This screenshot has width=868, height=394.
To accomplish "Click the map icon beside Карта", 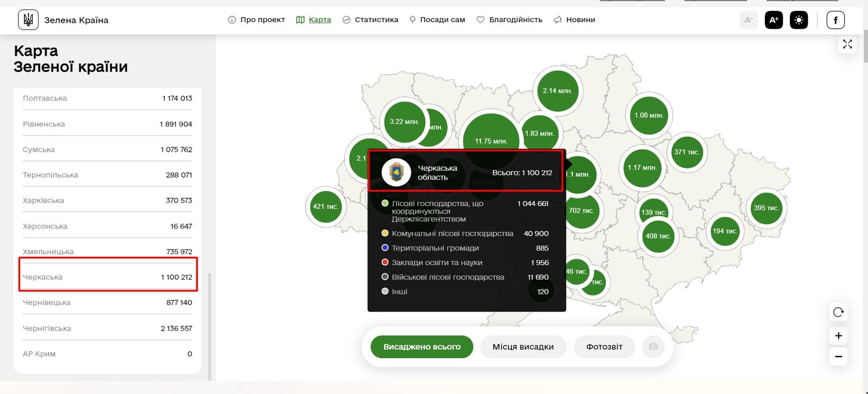I will [x=300, y=20].
